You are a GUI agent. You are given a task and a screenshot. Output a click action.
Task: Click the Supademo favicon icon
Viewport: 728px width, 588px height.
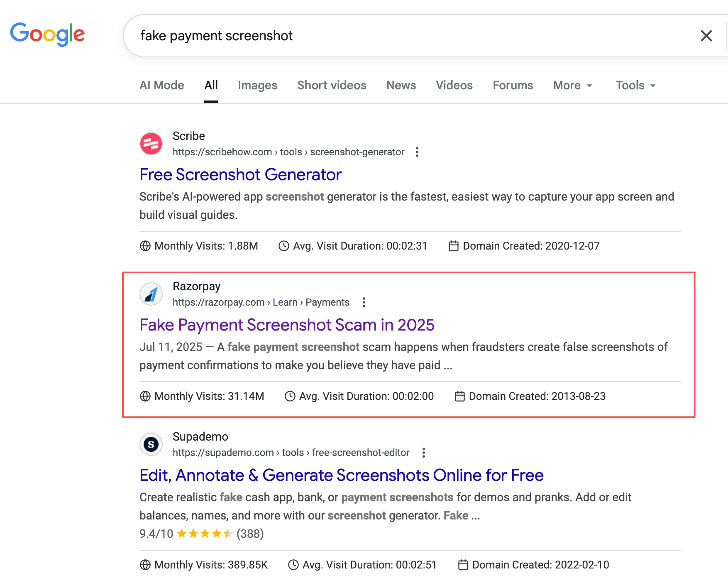point(151,444)
